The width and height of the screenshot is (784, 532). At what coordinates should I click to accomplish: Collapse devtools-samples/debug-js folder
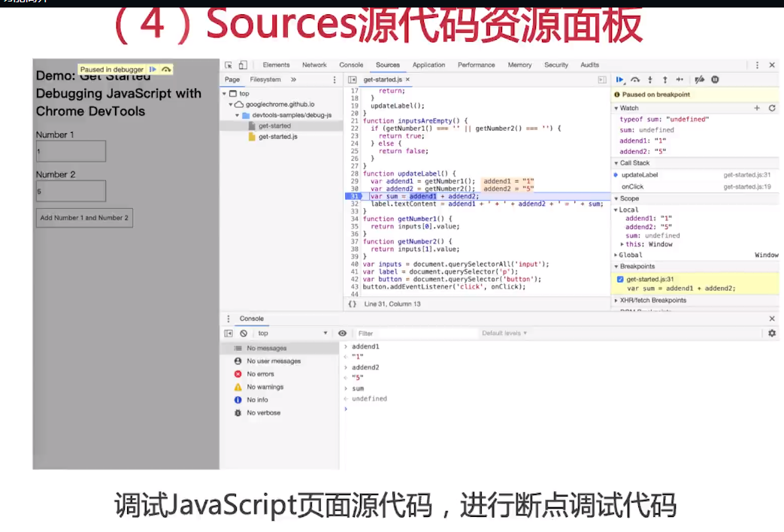point(237,116)
